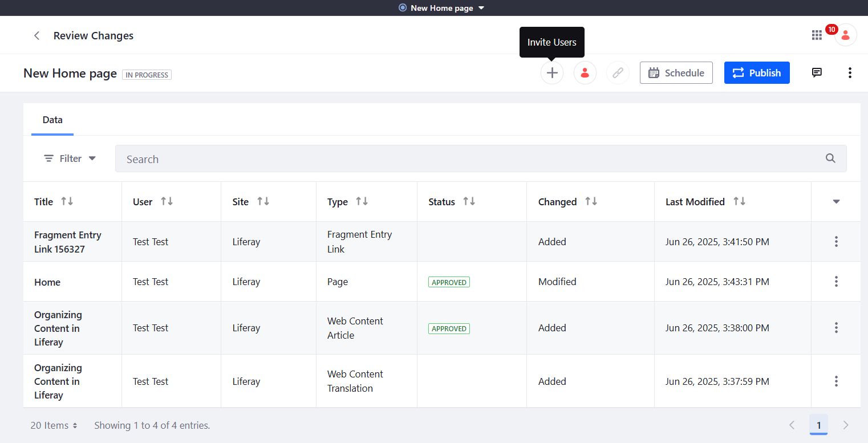Sort by Site column arrows
Screen dimensions: 868x443
point(263,201)
